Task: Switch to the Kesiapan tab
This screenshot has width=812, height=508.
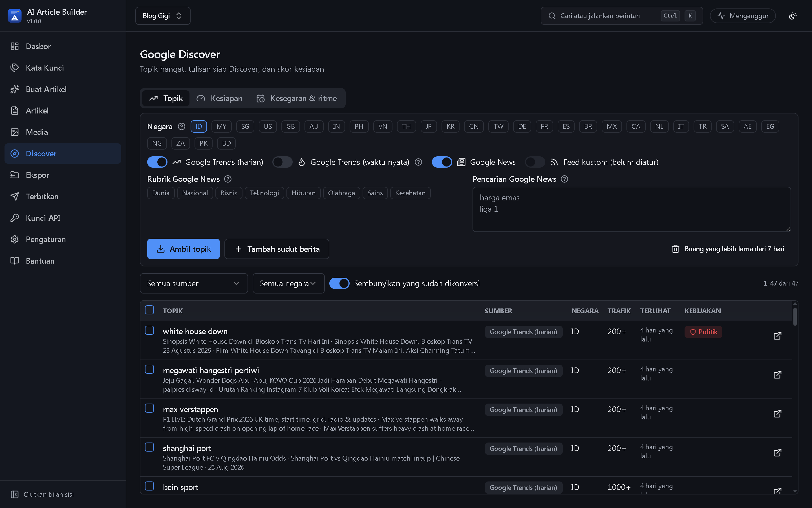Action: point(219,98)
